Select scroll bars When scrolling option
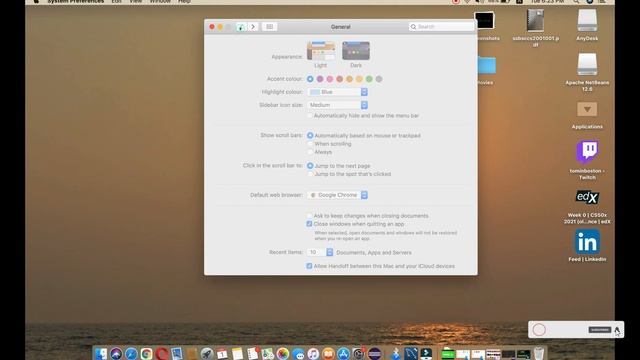This screenshot has width=640, height=360. click(310, 144)
